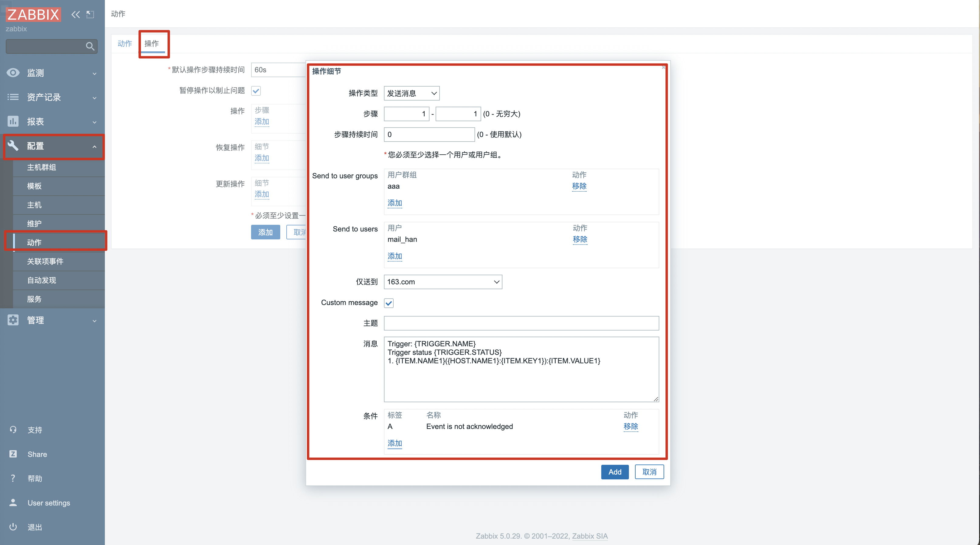The width and height of the screenshot is (980, 545).
Task: Click the search magnifier icon
Action: 90,46
